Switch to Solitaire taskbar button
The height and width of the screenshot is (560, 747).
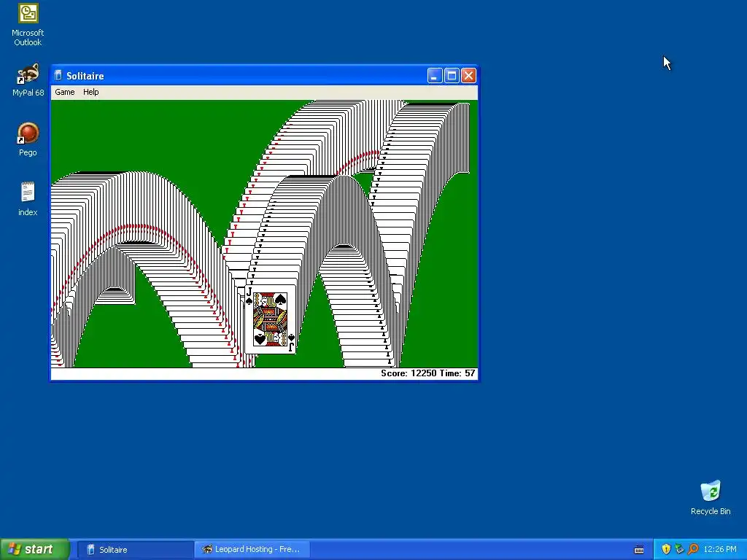(135, 550)
